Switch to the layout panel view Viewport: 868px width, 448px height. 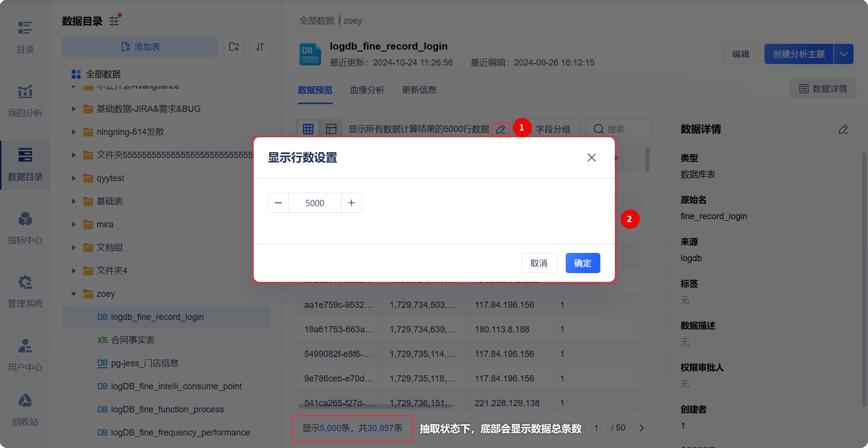point(331,129)
